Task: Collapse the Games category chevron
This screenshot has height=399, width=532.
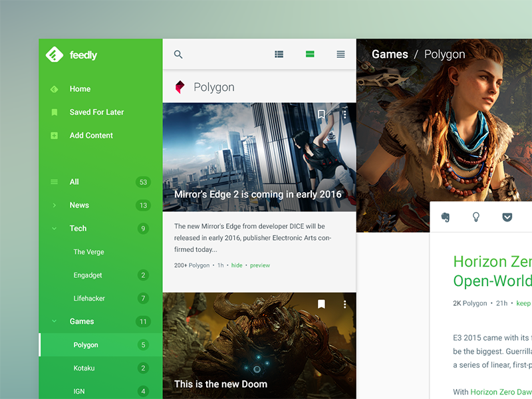Action: tap(55, 321)
